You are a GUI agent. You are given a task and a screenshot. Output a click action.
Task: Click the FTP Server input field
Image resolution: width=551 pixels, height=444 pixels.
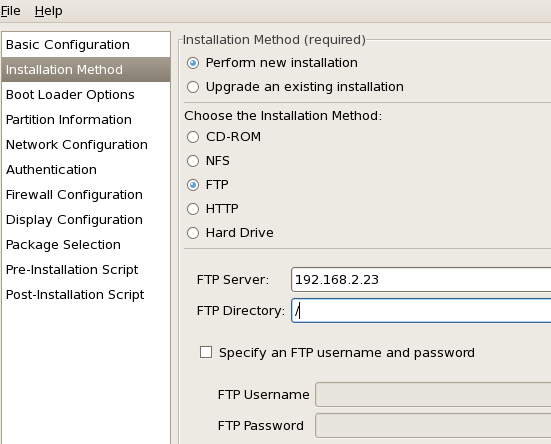pos(421,280)
